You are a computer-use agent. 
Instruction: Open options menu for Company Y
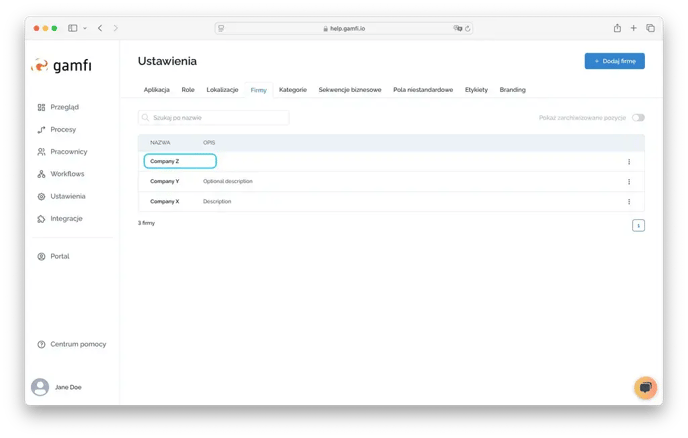click(629, 181)
